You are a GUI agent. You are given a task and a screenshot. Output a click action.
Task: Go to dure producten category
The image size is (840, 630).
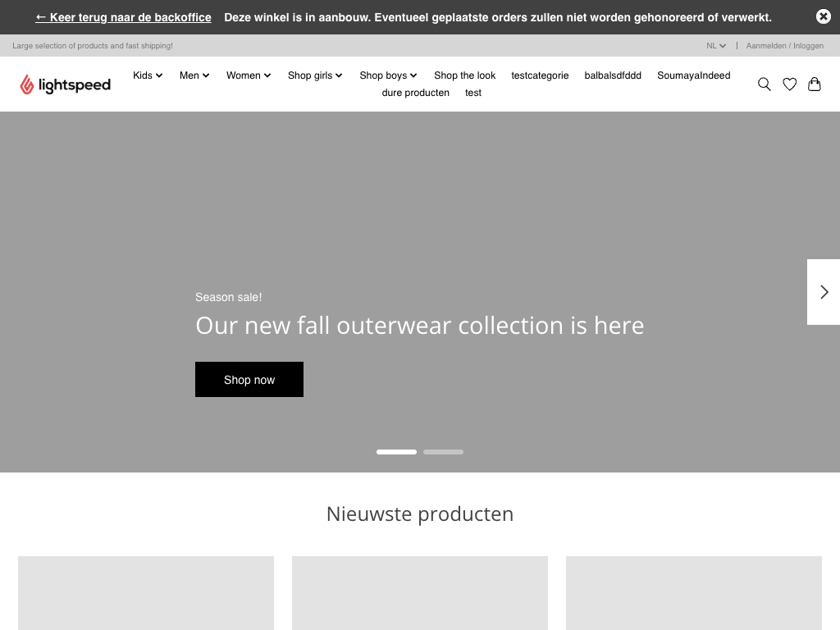(415, 93)
